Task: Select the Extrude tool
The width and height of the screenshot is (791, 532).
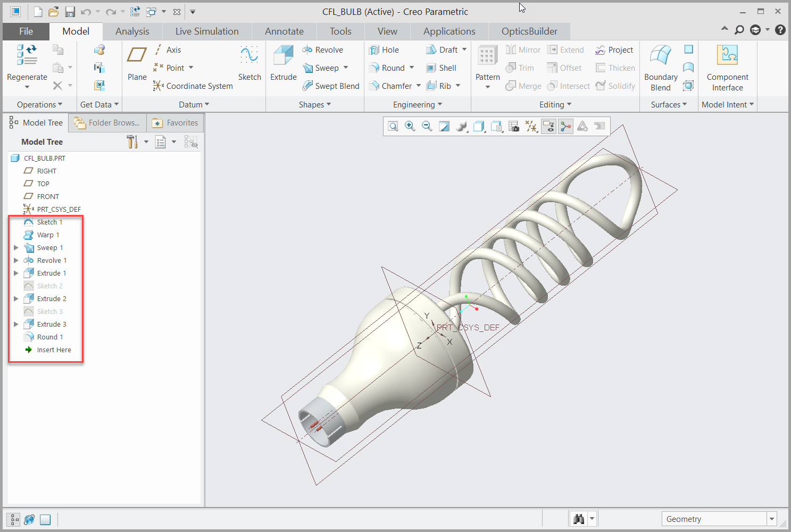Action: [284, 62]
